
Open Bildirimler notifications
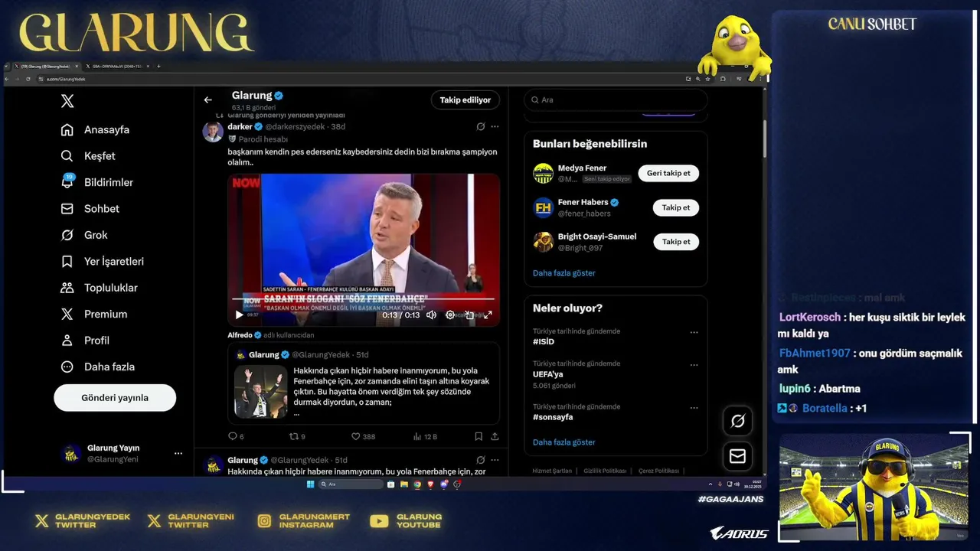(97, 182)
